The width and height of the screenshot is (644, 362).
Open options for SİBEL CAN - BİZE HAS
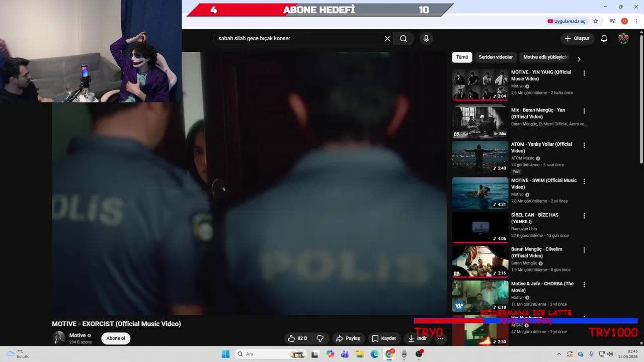(584, 216)
